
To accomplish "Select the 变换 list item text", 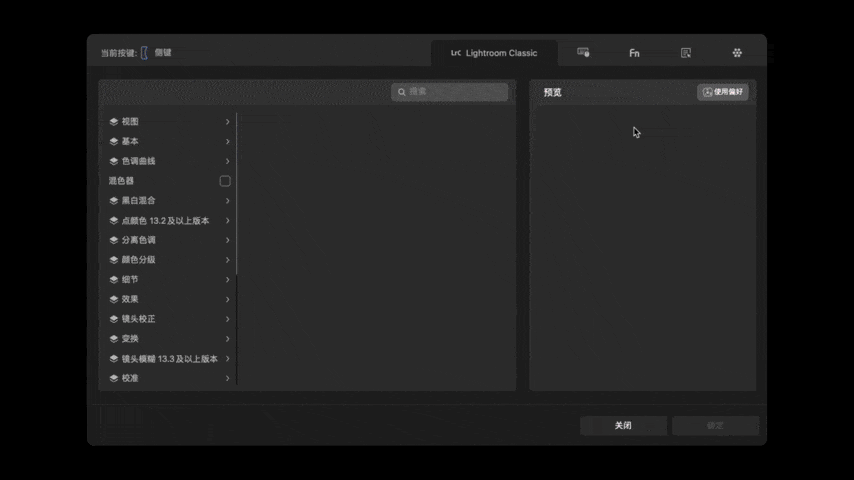I will 130,339.
